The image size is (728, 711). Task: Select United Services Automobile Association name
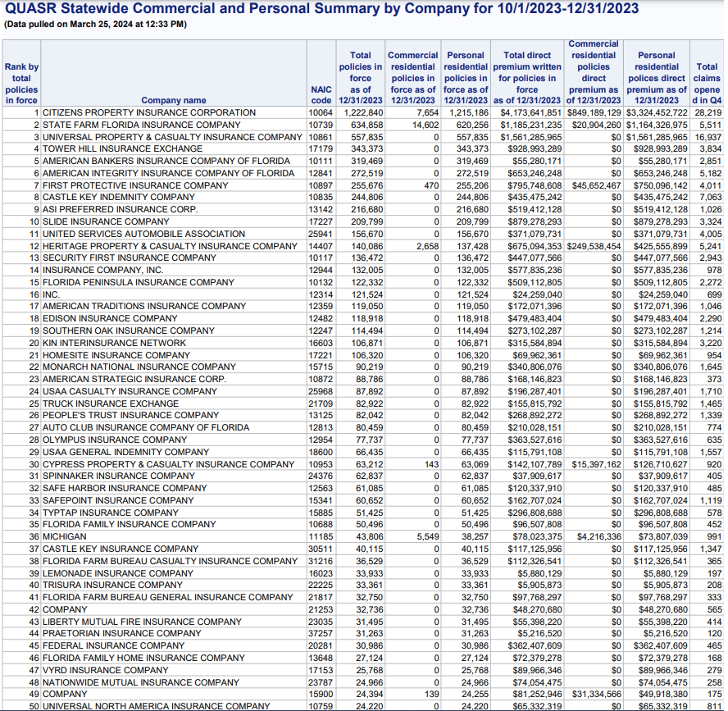pos(143,234)
